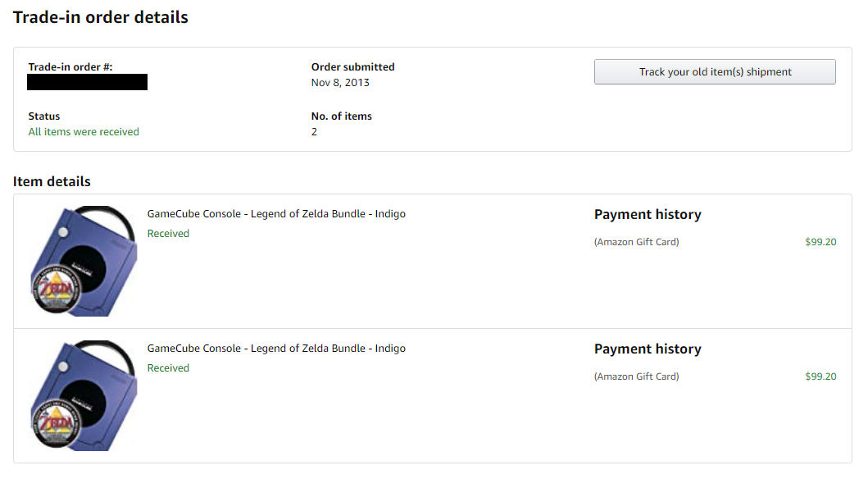
Task: Click the first item's $99.20 payment amount
Action: [820, 242]
